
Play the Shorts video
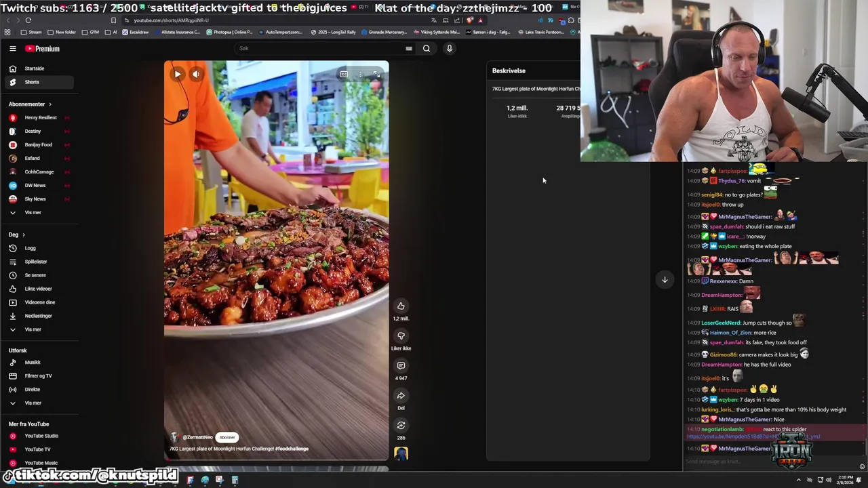click(x=177, y=74)
